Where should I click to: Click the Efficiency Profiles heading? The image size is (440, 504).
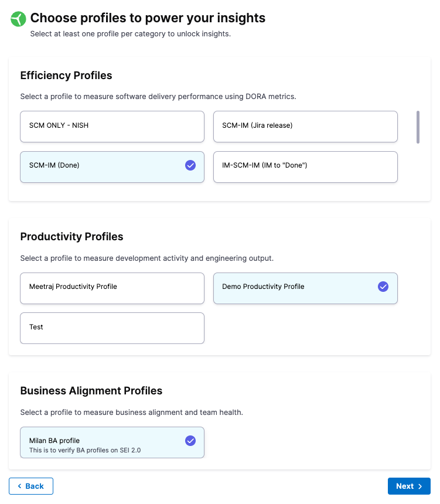[66, 76]
